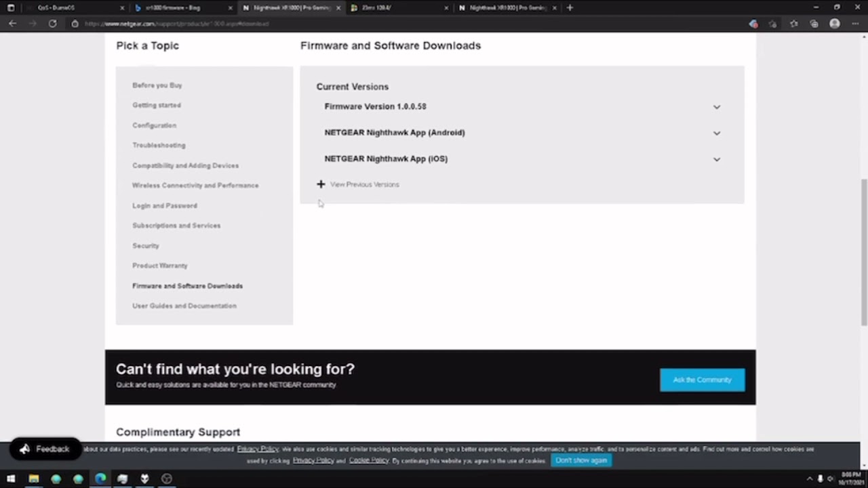Open Wireless Connectivity and Performance topic

[195, 185]
